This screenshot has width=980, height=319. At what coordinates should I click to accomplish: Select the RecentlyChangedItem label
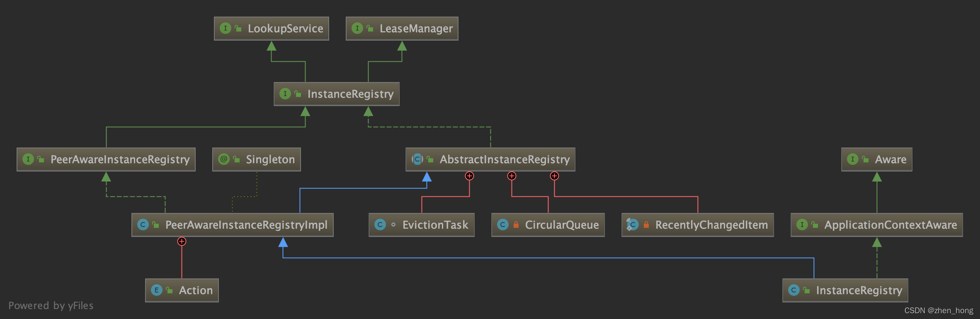coord(711,225)
